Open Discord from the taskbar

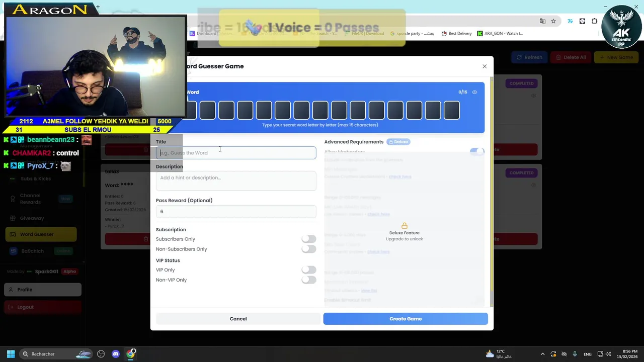[116, 354]
